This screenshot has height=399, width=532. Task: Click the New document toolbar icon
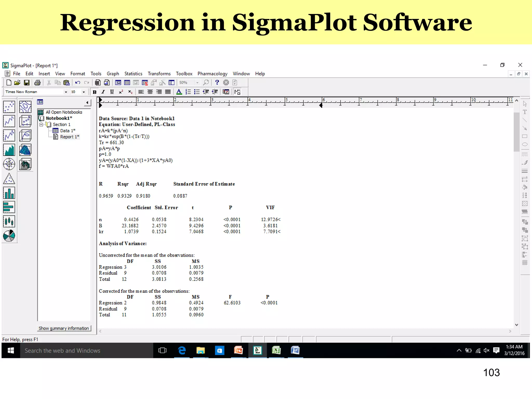coord(9,83)
